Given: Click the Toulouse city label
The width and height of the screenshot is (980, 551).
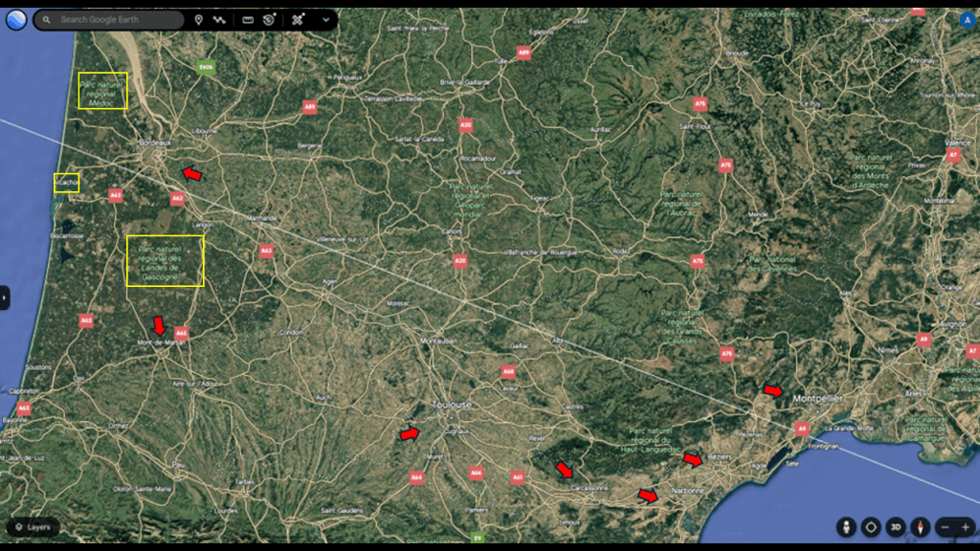Looking at the screenshot, I should [451, 405].
